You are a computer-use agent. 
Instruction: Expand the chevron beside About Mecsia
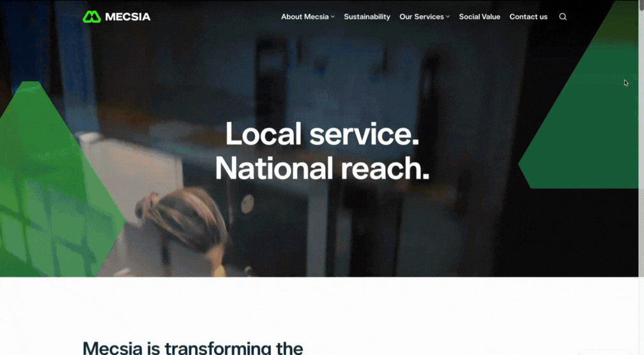point(333,17)
